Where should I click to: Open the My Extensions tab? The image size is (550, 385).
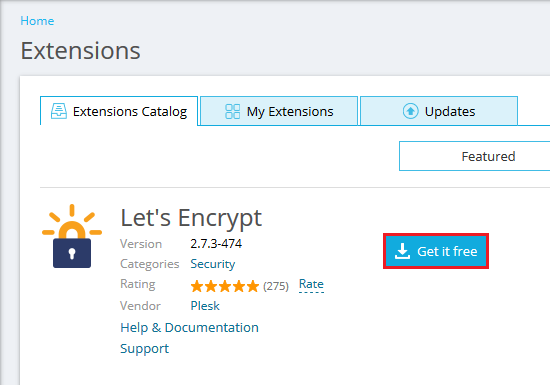(x=279, y=111)
